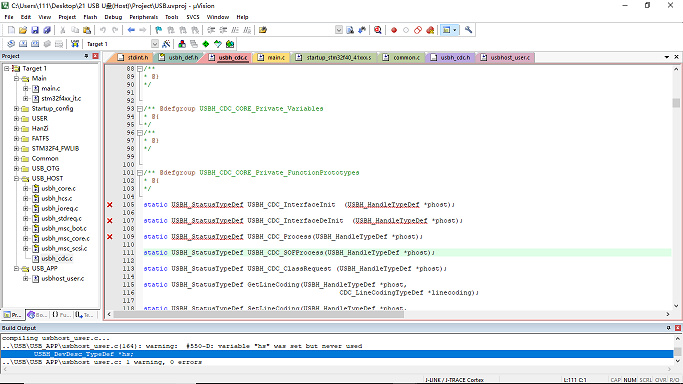Open the window layout dropdown arrow
683x384 pixels.
[455, 30]
